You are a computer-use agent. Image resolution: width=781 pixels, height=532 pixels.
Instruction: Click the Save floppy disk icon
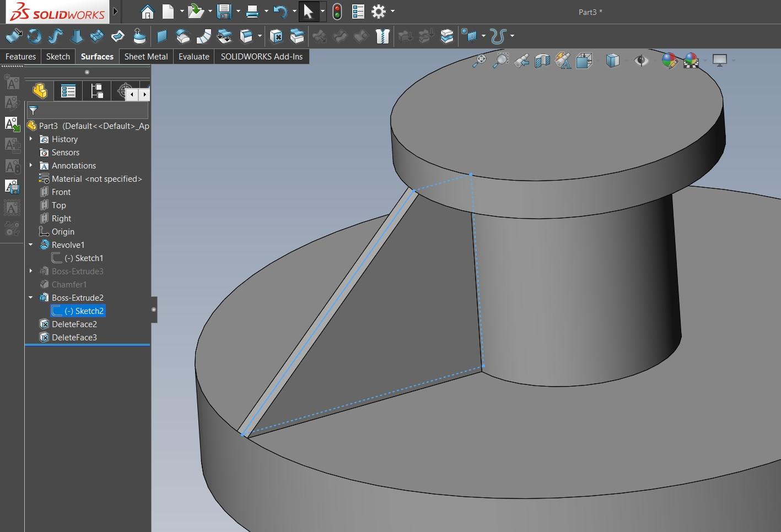click(x=224, y=11)
